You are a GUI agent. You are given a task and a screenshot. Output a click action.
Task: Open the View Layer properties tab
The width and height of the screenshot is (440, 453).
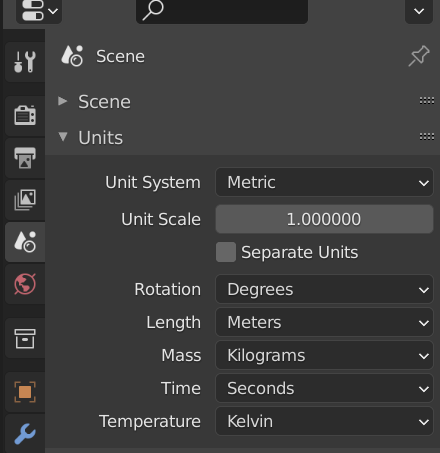point(25,200)
